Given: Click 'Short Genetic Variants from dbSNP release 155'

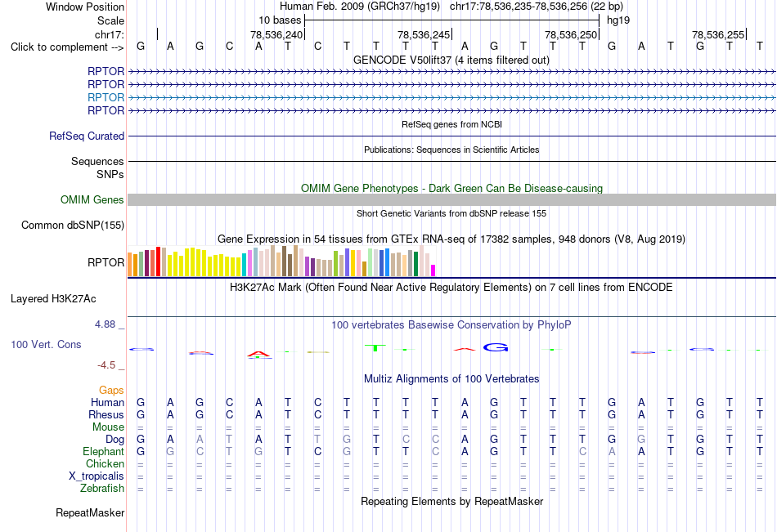Looking at the screenshot, I should click(451, 213).
